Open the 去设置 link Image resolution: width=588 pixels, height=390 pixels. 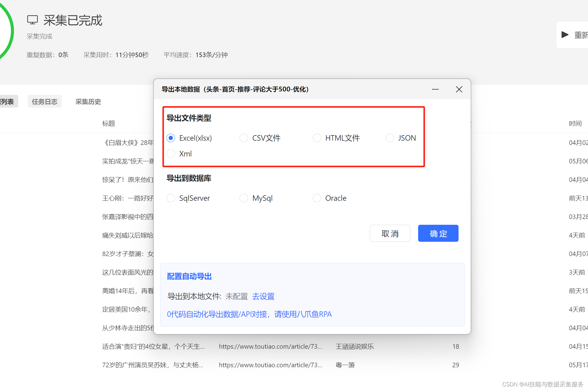(x=263, y=296)
